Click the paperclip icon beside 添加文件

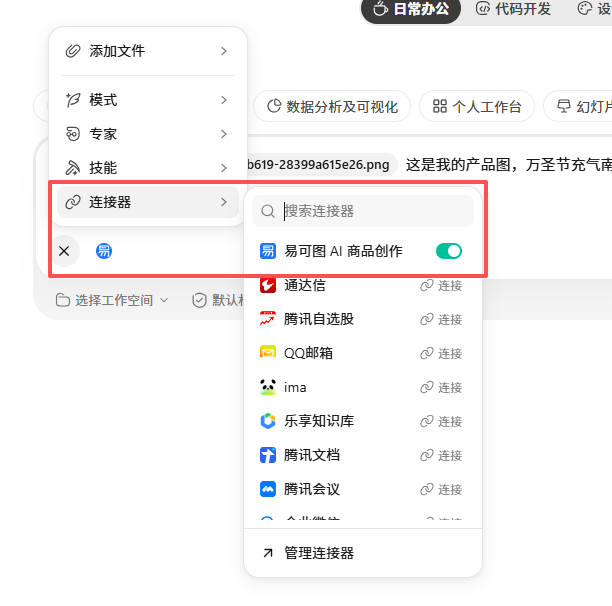point(73,51)
